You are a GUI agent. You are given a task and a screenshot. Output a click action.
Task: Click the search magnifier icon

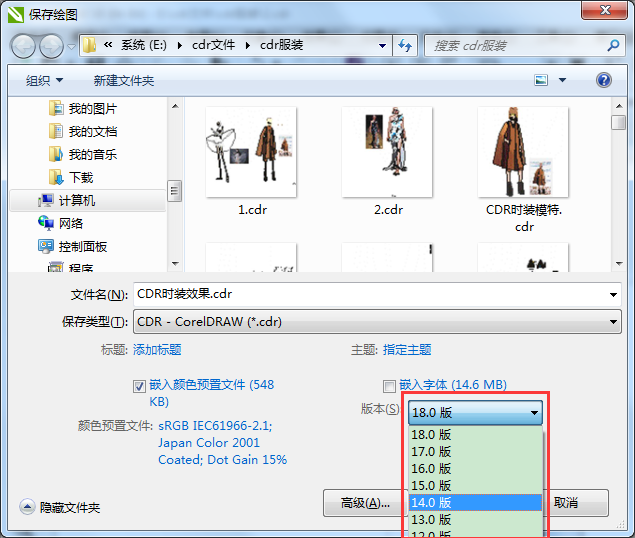pyautogui.click(x=613, y=45)
